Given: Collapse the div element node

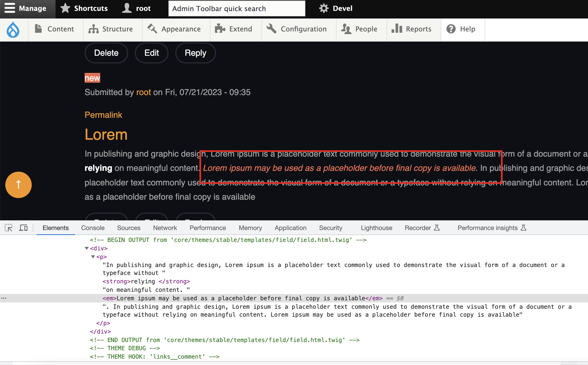Looking at the screenshot, I should coord(86,248).
